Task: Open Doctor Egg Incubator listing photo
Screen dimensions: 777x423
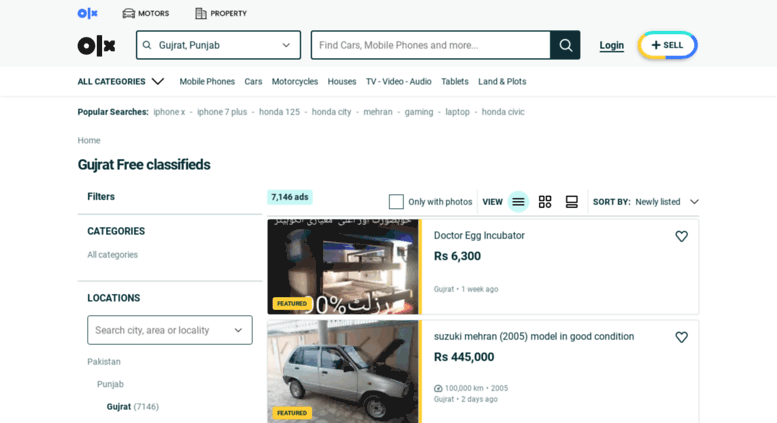Action: point(343,266)
